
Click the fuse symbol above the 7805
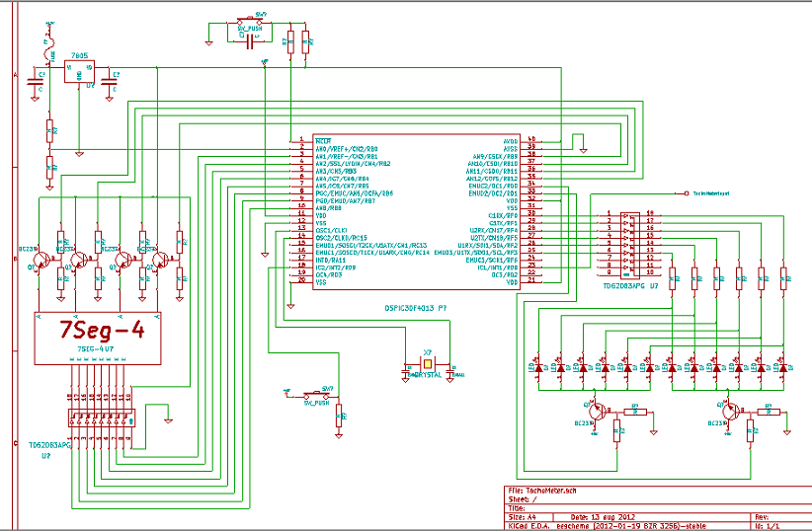(x=49, y=44)
